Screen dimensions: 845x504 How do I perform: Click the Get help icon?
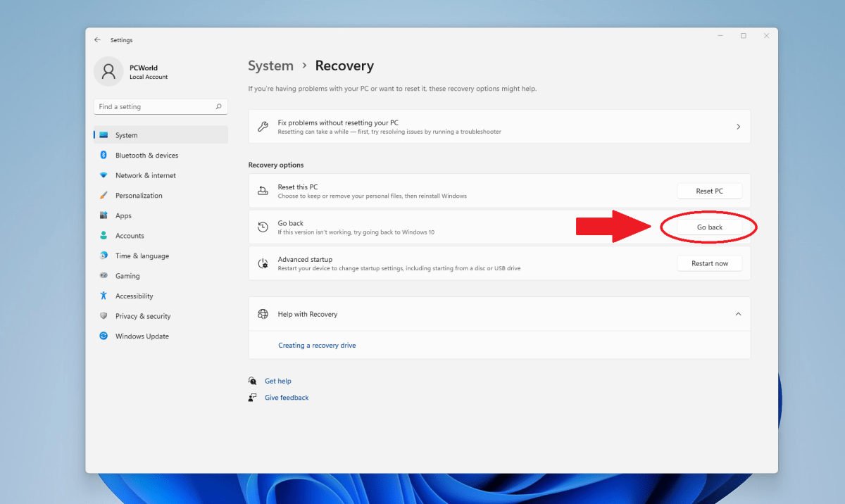click(253, 380)
